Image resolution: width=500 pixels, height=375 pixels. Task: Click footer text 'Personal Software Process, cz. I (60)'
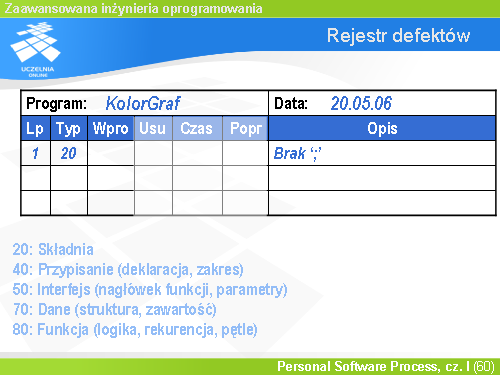click(x=386, y=366)
